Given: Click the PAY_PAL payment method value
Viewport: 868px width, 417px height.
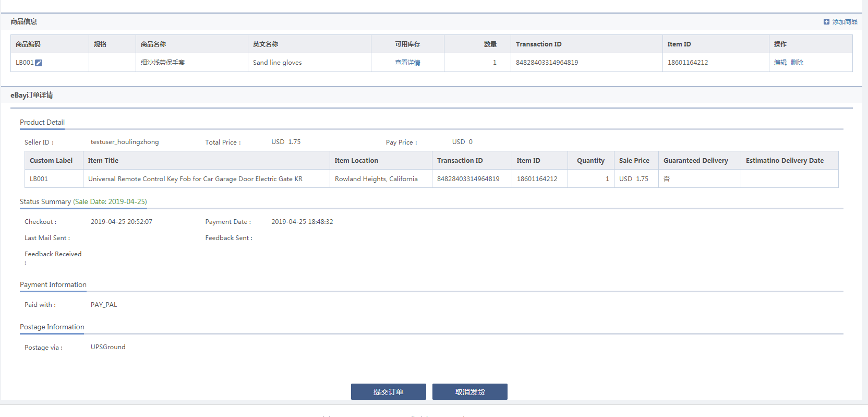Looking at the screenshot, I should pyautogui.click(x=104, y=305).
